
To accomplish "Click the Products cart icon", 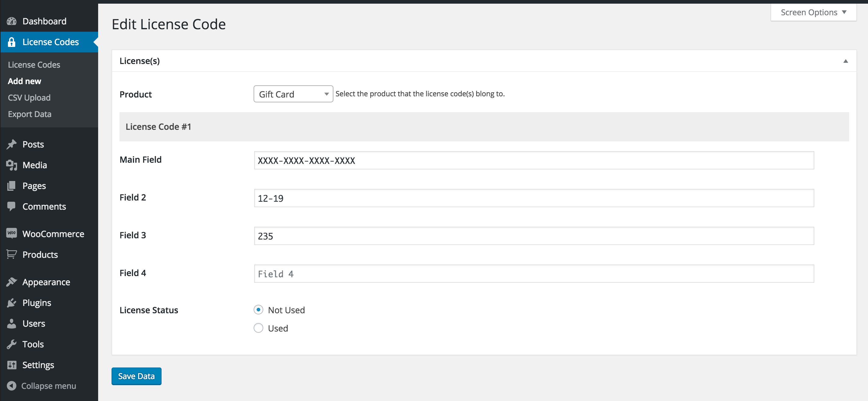I will pyautogui.click(x=12, y=254).
